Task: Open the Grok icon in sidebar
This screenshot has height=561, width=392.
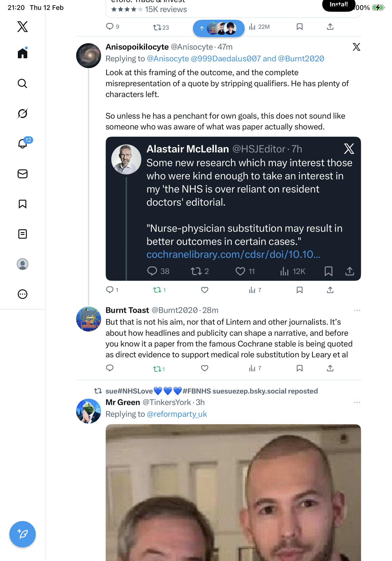Action: [x=23, y=113]
